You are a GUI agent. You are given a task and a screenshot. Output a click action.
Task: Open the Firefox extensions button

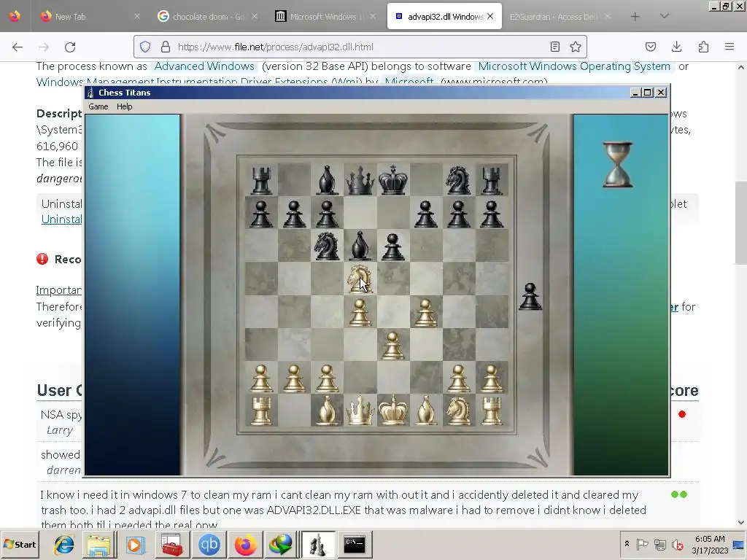pos(703,47)
